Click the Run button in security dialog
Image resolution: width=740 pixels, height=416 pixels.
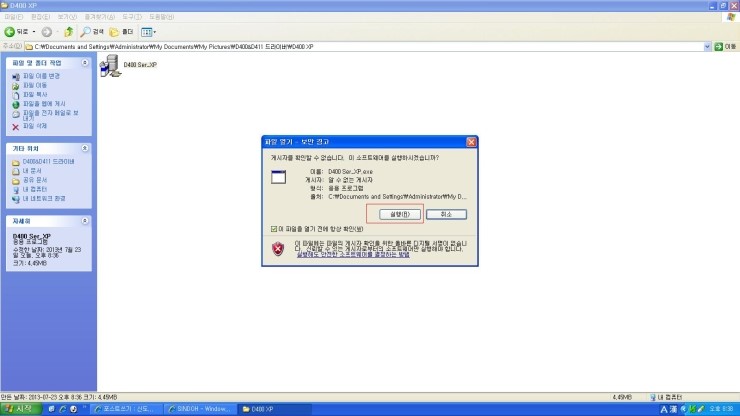click(x=400, y=214)
